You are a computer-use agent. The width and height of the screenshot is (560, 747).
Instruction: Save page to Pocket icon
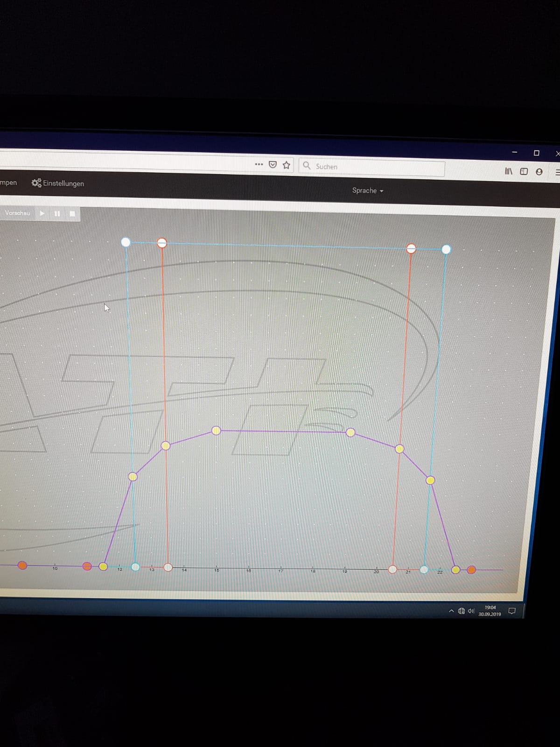[273, 165]
